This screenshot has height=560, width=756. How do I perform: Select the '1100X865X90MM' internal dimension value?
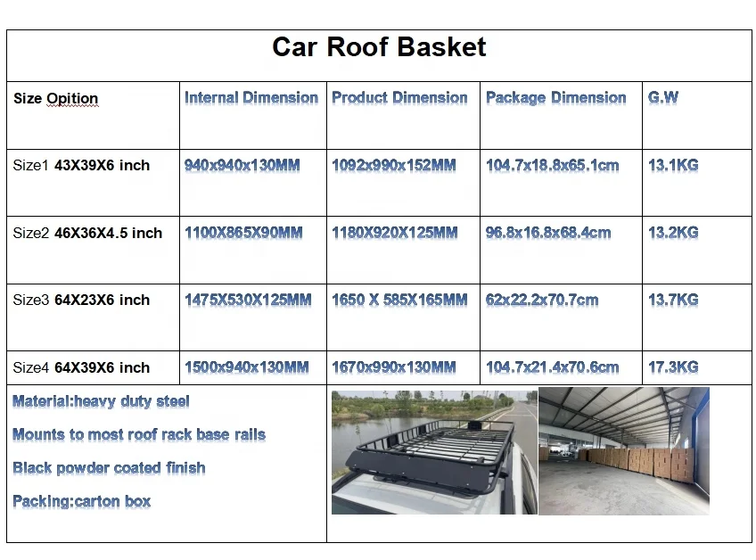pos(243,233)
